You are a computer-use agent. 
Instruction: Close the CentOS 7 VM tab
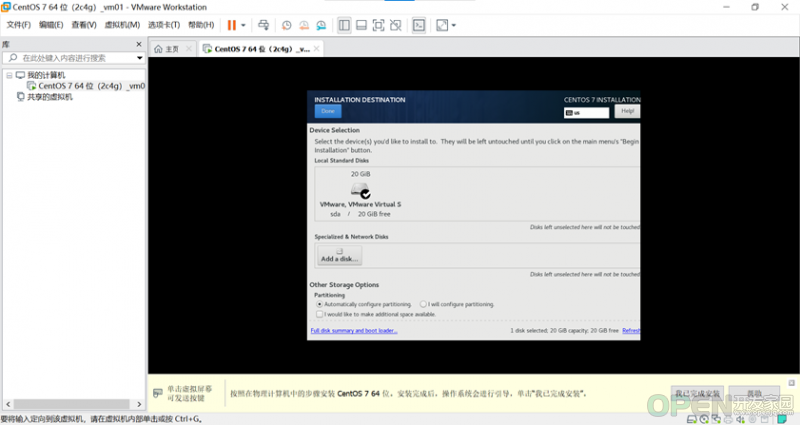click(317, 48)
